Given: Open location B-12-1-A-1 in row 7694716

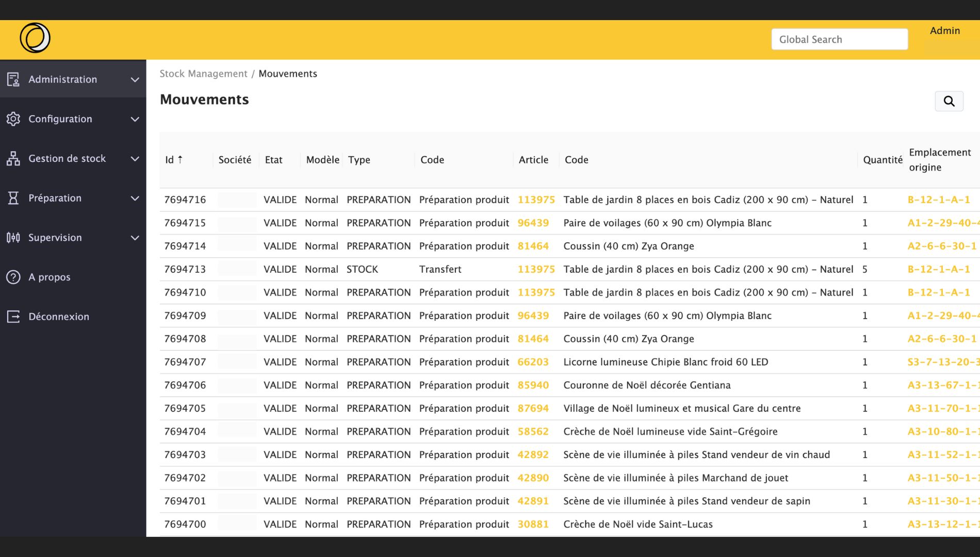Looking at the screenshot, I should [x=939, y=200].
